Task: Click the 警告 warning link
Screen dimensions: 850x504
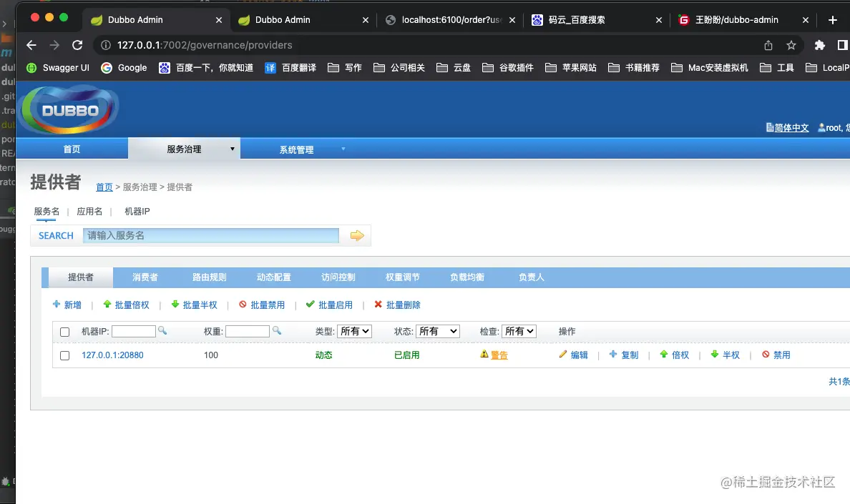Action: point(499,355)
